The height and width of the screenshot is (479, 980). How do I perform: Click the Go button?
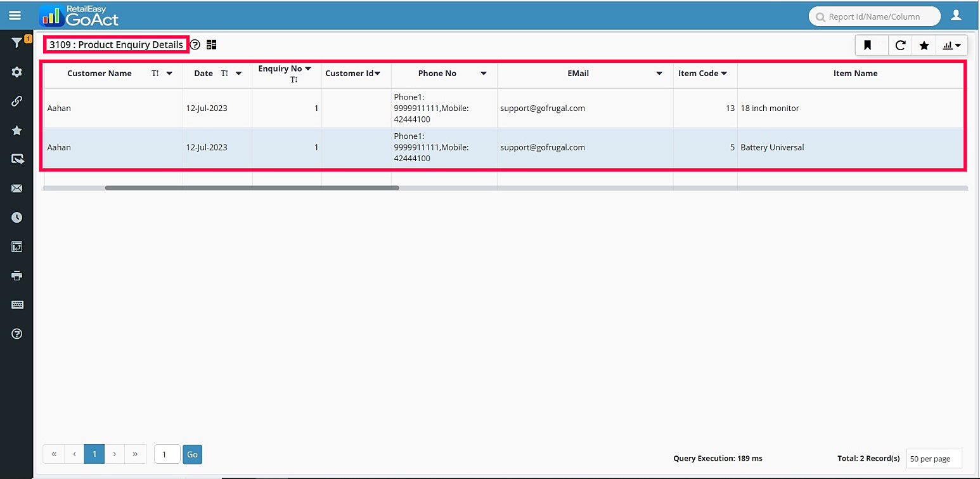point(192,454)
